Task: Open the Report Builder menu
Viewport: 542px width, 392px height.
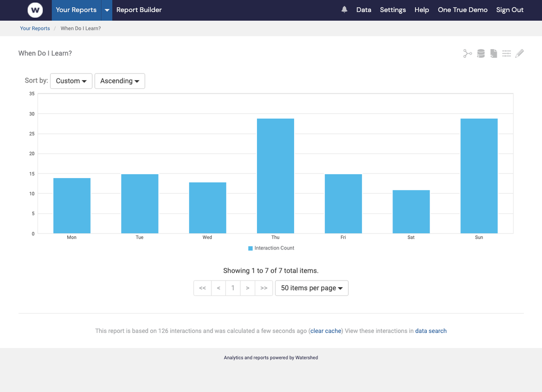Action: (x=139, y=9)
